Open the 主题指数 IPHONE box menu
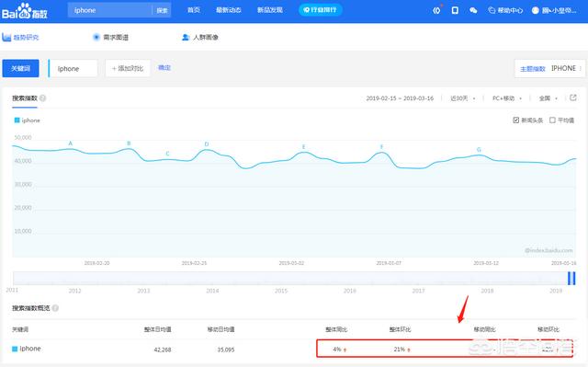The height and width of the screenshot is (367, 588). click(549, 69)
